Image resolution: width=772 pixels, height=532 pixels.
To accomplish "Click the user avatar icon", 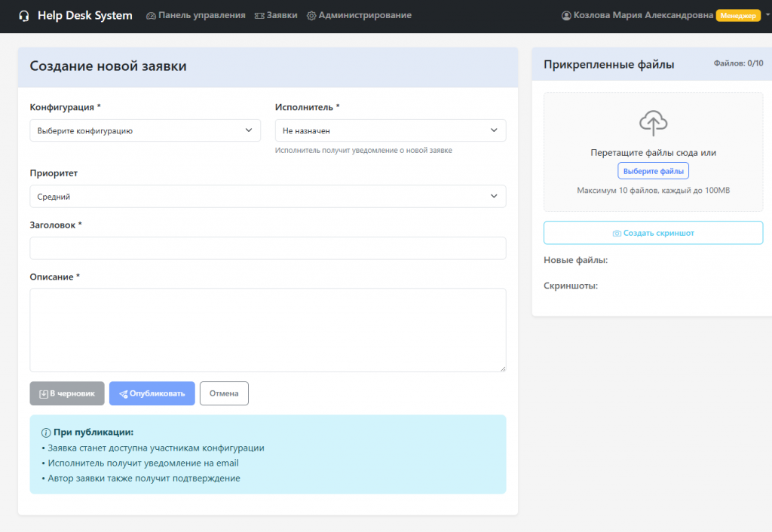I will [566, 16].
